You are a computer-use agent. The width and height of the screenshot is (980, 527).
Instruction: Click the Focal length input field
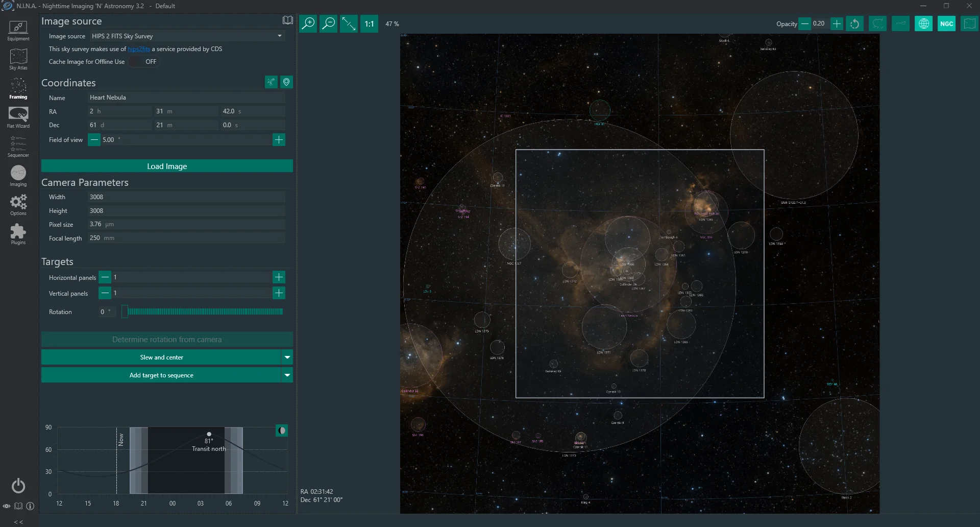pos(186,238)
